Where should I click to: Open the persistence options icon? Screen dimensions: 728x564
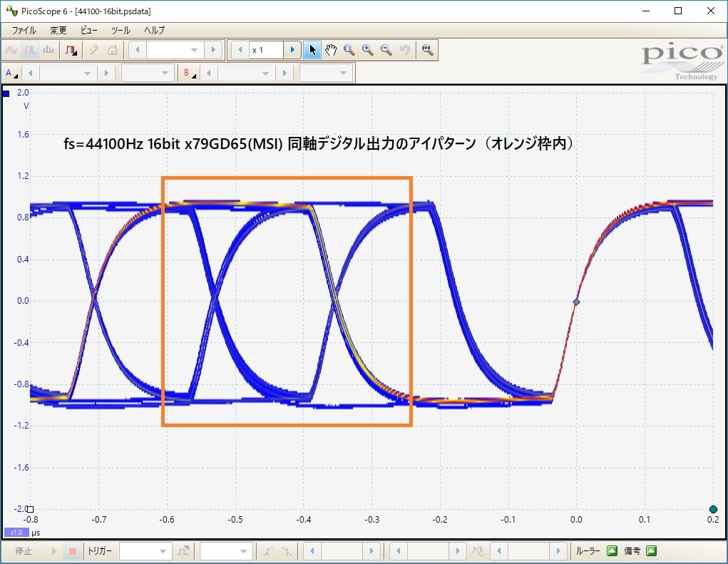[x=71, y=50]
